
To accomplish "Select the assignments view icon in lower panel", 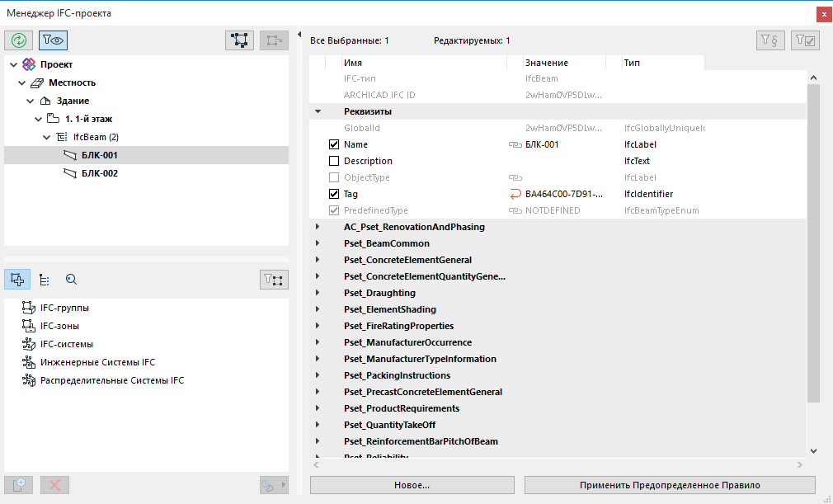I will coord(17,280).
